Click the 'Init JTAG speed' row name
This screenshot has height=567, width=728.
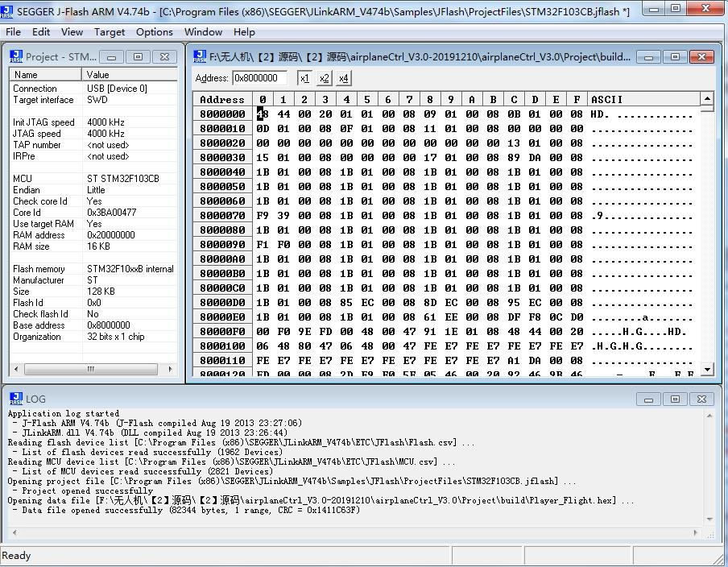pyautogui.click(x=43, y=122)
